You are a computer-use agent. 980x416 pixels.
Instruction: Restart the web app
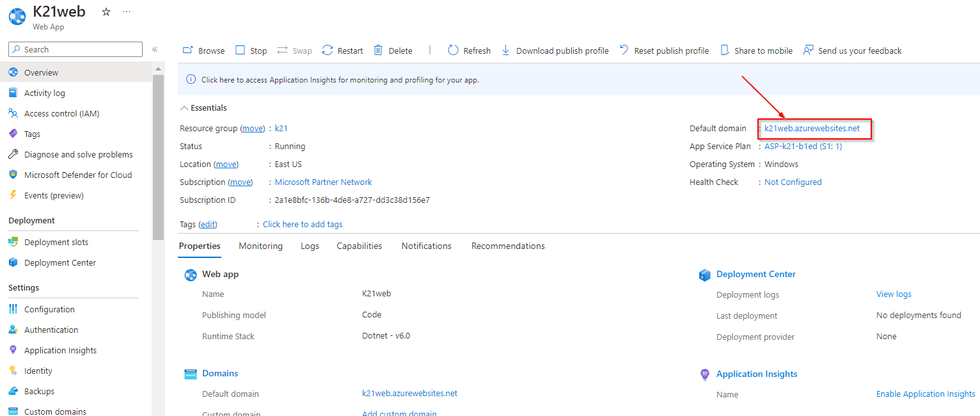point(342,50)
